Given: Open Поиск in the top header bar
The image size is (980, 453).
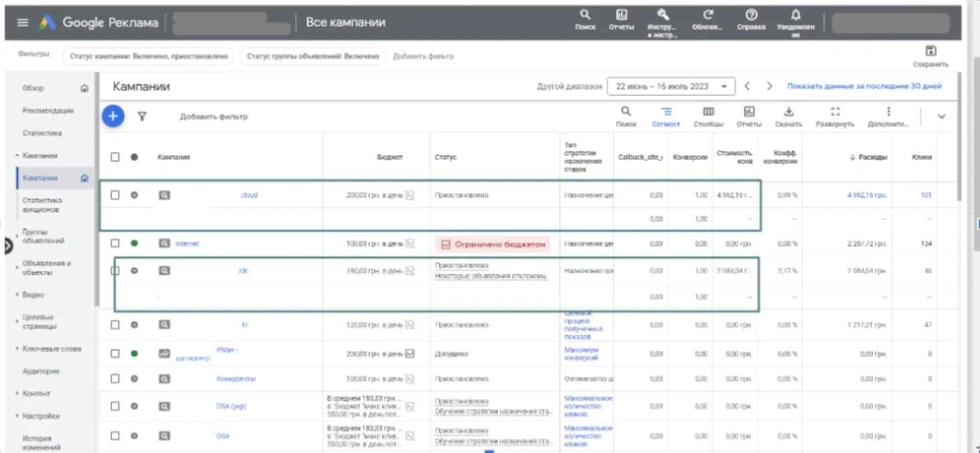Looking at the screenshot, I should [x=585, y=20].
